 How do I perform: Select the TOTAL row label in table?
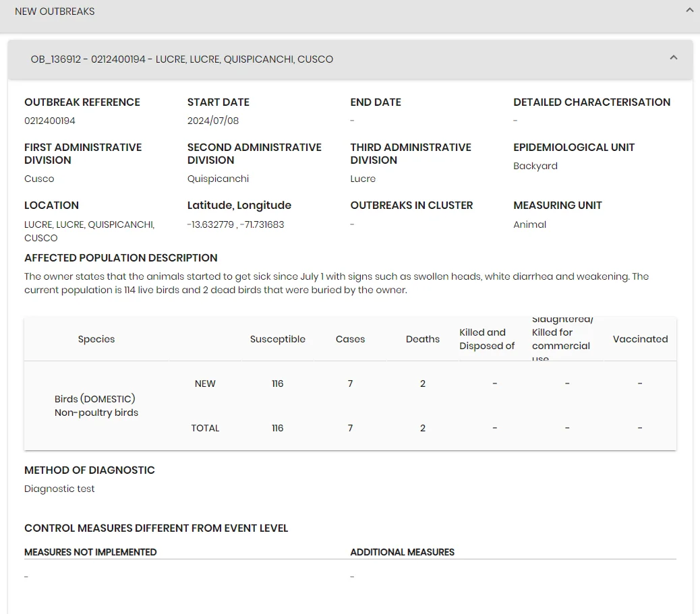coord(205,429)
